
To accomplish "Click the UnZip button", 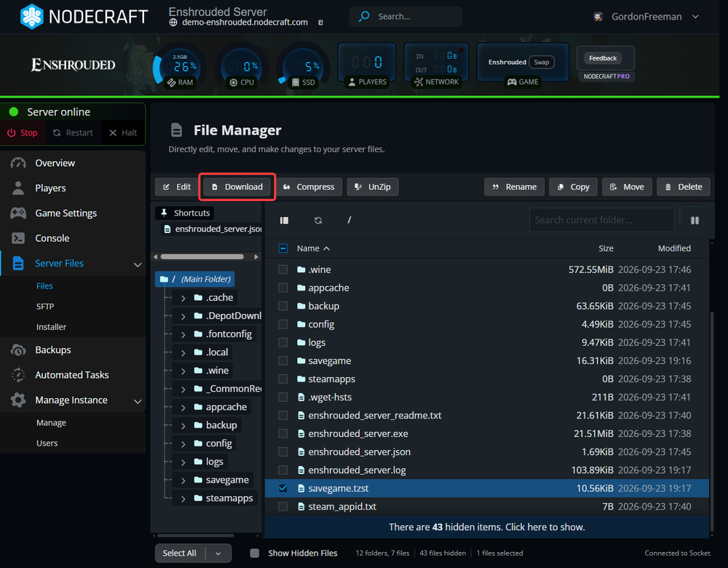I will [372, 186].
